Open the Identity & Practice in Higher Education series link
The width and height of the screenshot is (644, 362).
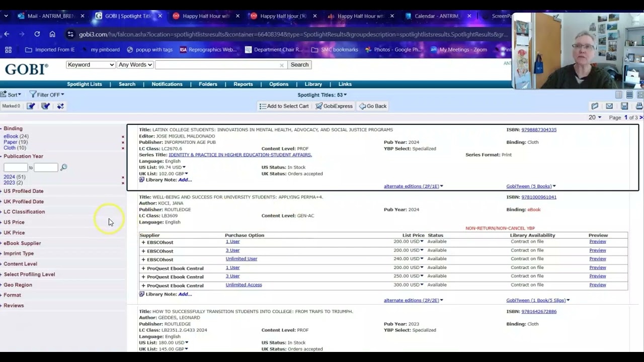240,155
